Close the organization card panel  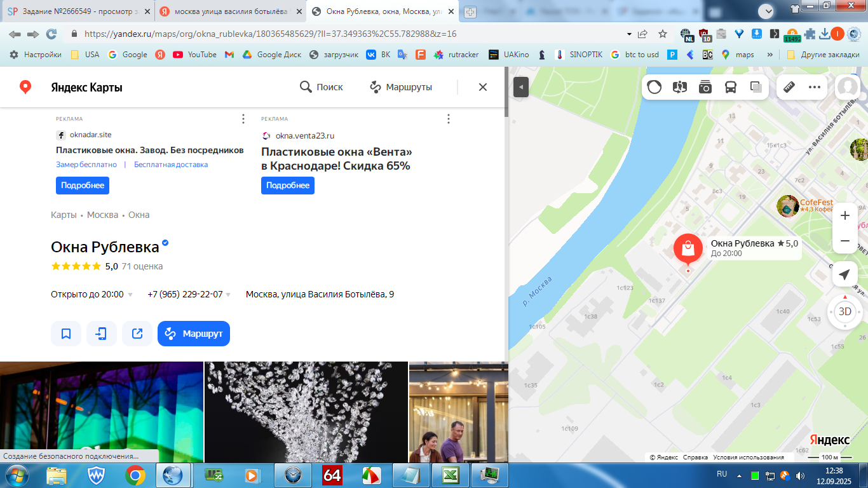483,87
